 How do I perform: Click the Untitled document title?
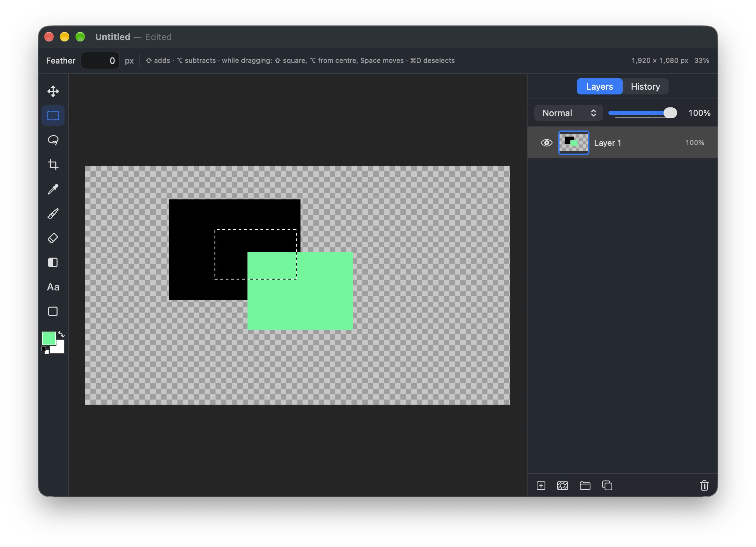(x=113, y=37)
